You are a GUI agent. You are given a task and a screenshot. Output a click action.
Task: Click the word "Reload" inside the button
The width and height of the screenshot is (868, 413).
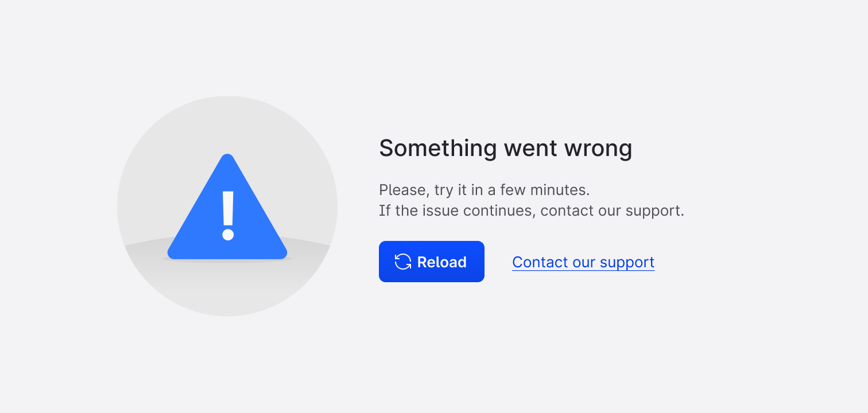tap(441, 262)
